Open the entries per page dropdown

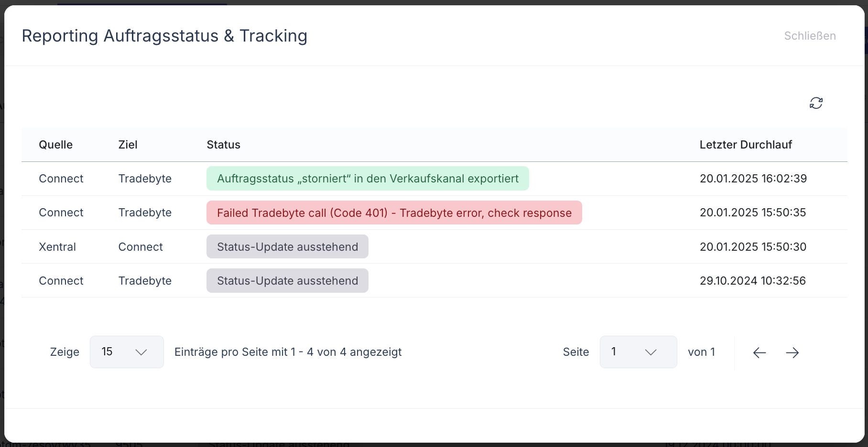[127, 352]
